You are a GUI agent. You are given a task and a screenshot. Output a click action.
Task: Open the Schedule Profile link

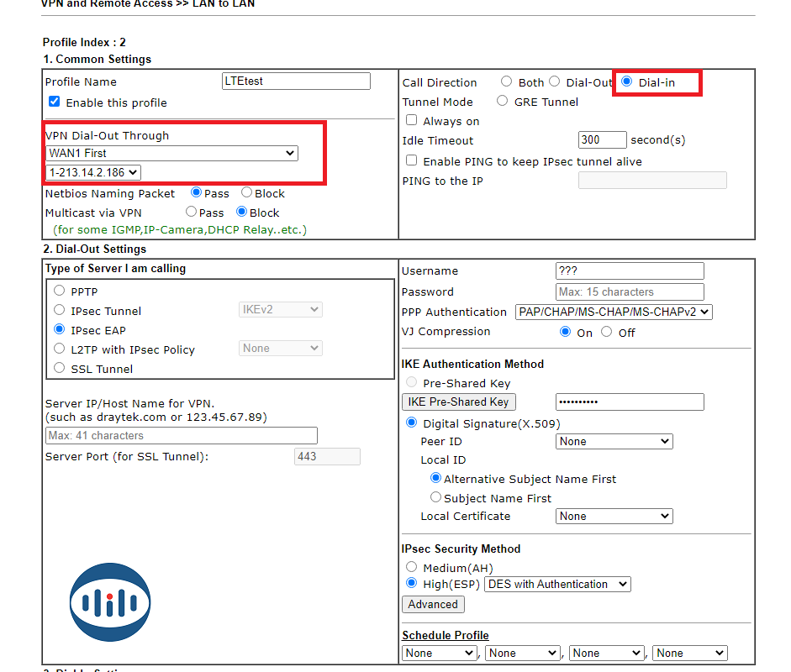pyautogui.click(x=446, y=635)
